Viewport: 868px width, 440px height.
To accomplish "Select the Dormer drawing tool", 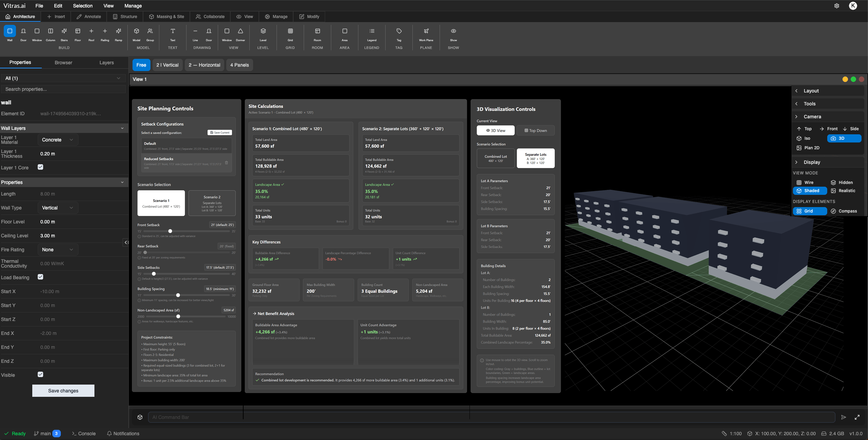I will pos(240,33).
